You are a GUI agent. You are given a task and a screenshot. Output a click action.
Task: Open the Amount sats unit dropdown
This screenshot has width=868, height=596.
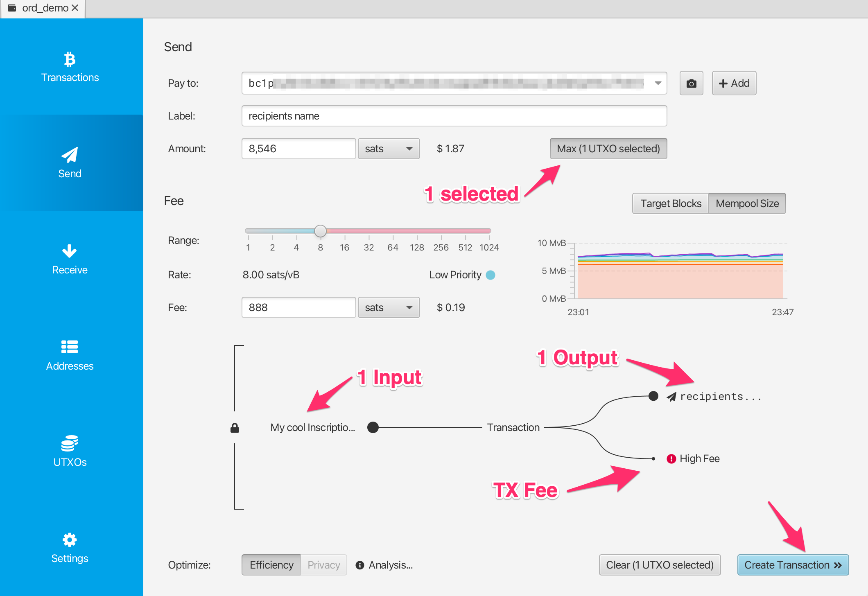[389, 149]
